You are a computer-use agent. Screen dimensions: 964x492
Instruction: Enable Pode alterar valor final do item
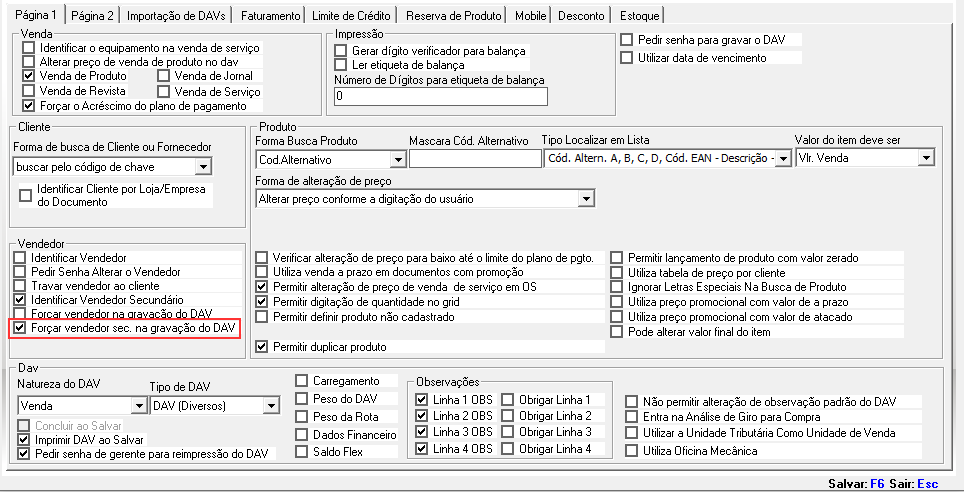click(x=617, y=331)
